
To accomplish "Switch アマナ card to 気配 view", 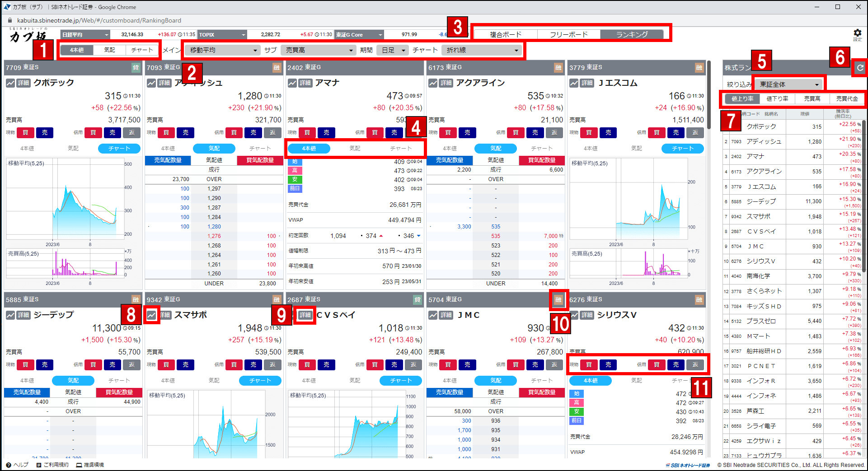I will pyautogui.click(x=355, y=149).
